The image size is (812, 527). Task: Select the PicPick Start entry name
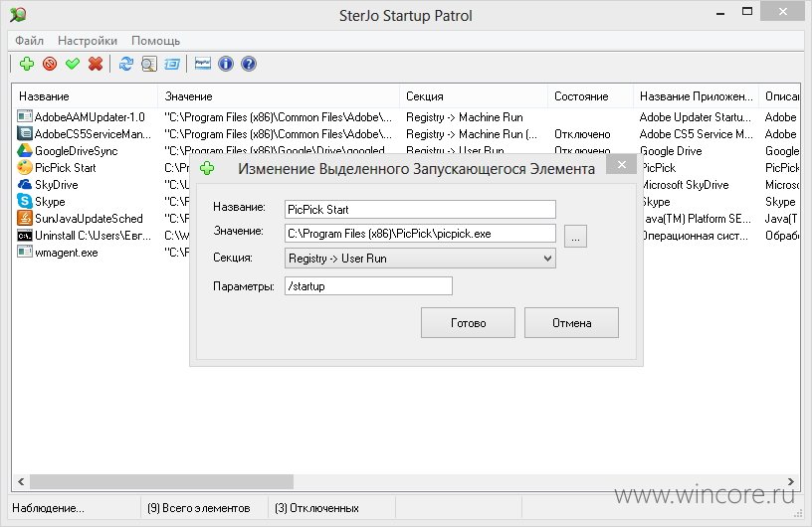click(x=66, y=168)
